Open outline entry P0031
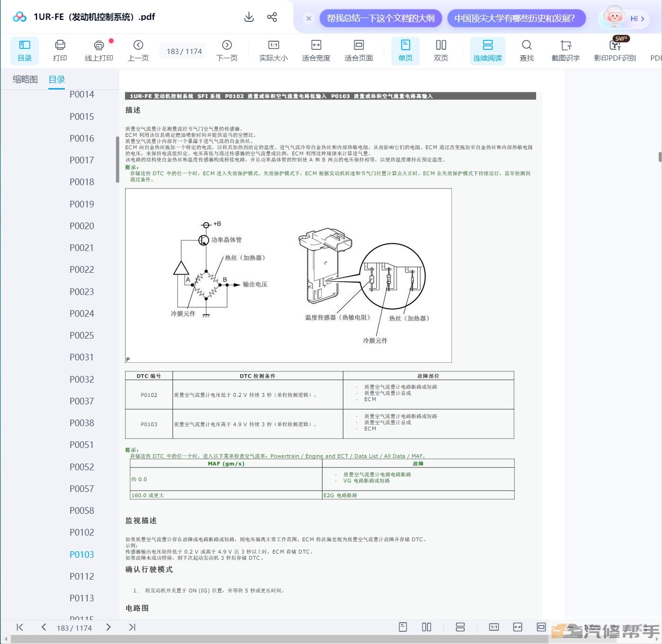 [x=82, y=357]
